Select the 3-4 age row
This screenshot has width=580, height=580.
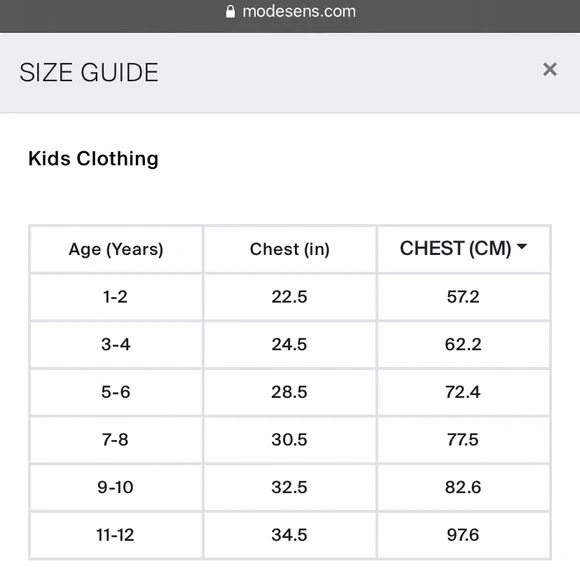tap(290, 344)
